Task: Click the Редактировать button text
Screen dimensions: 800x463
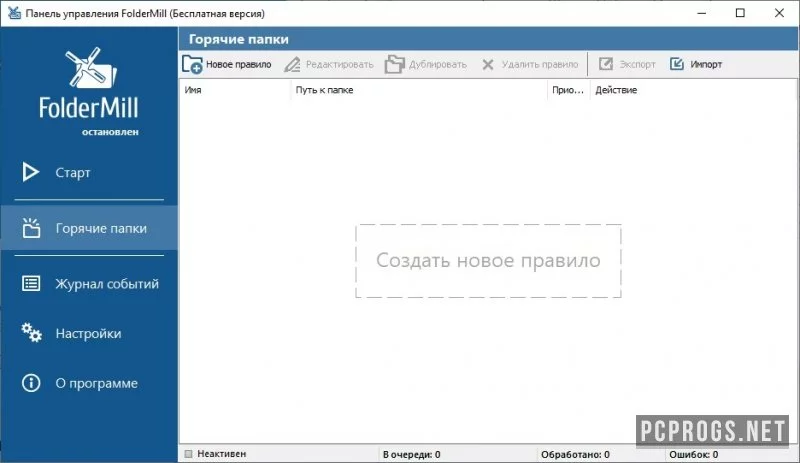Action: 339,64
